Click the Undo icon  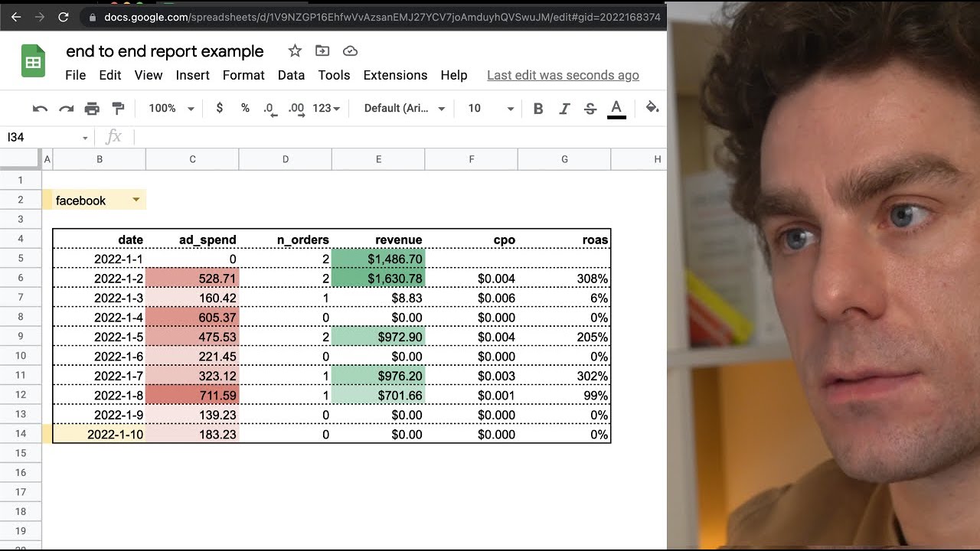(x=41, y=109)
